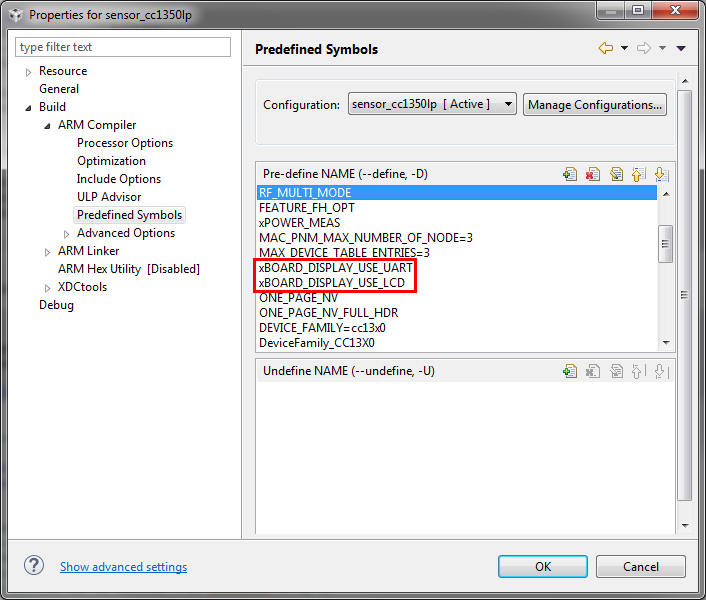Click symbol list scrollbar thumb
706x600 pixels.
pos(665,244)
